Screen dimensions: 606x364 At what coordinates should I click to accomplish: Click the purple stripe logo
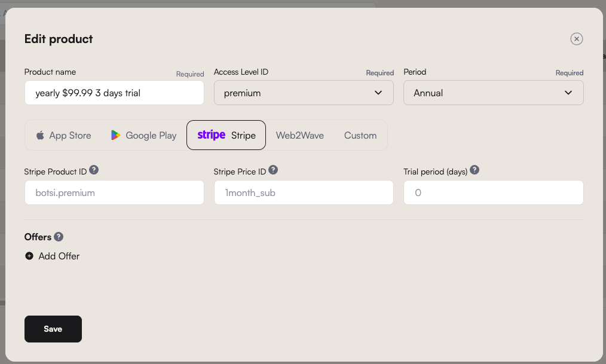[x=211, y=135]
